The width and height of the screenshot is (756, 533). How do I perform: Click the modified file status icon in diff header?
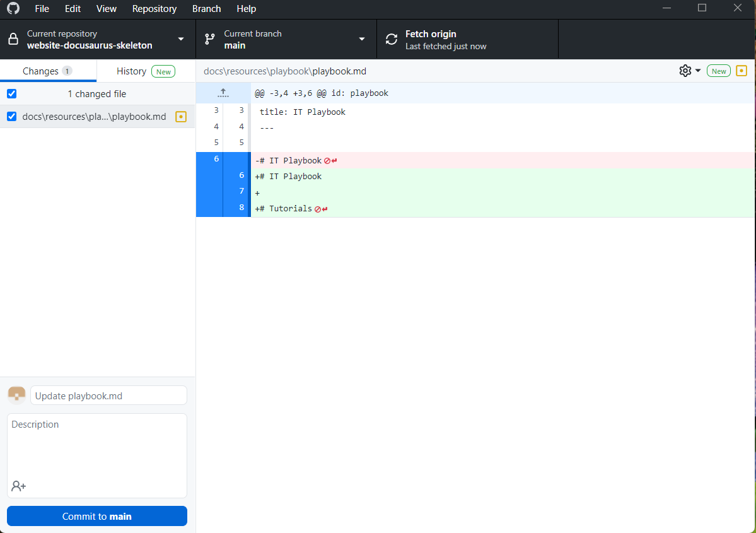pyautogui.click(x=741, y=71)
